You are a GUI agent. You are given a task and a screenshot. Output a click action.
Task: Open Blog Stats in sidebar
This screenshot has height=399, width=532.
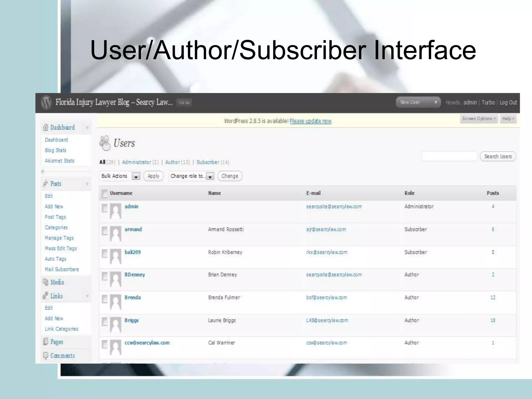(x=56, y=150)
